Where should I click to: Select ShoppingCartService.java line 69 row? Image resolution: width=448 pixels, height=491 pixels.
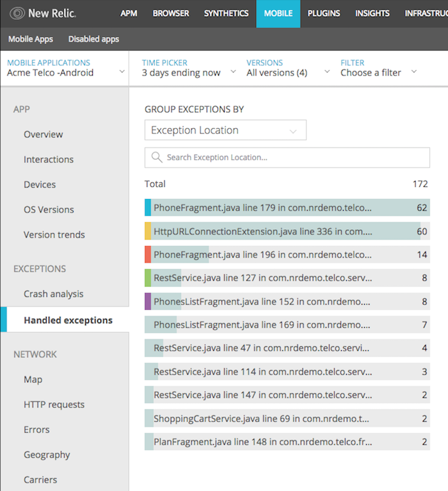point(287,419)
